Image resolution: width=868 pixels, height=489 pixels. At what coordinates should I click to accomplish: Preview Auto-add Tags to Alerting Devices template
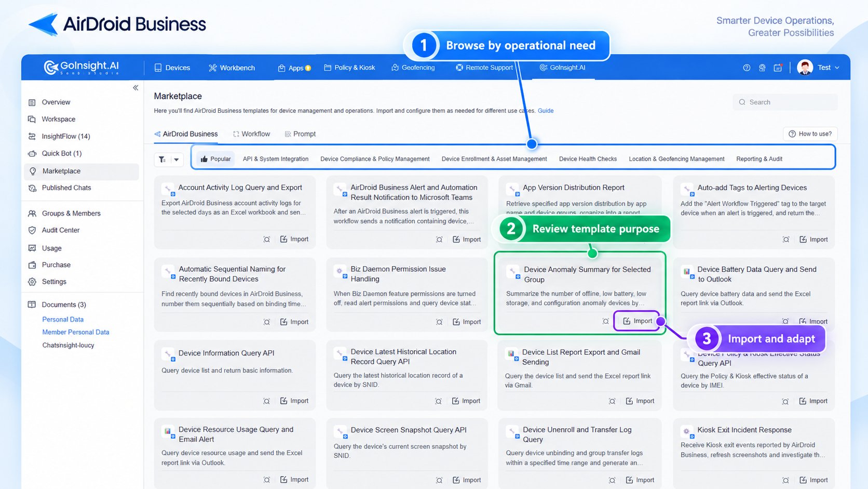point(786,240)
